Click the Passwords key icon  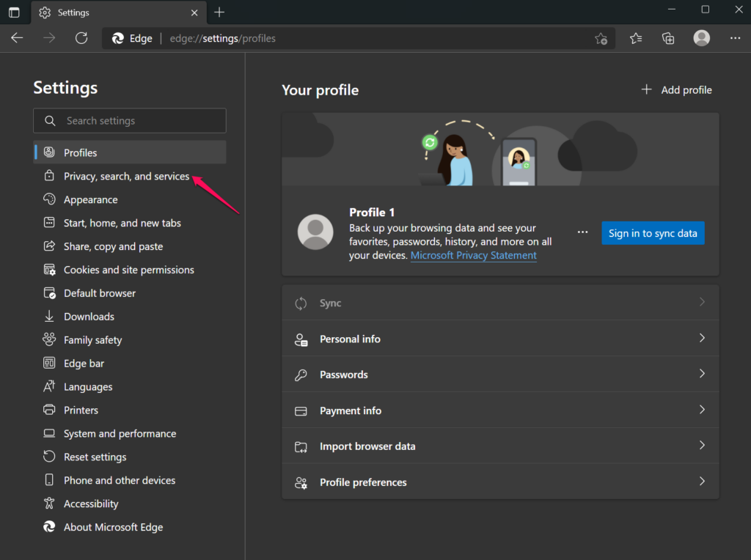pyautogui.click(x=301, y=375)
